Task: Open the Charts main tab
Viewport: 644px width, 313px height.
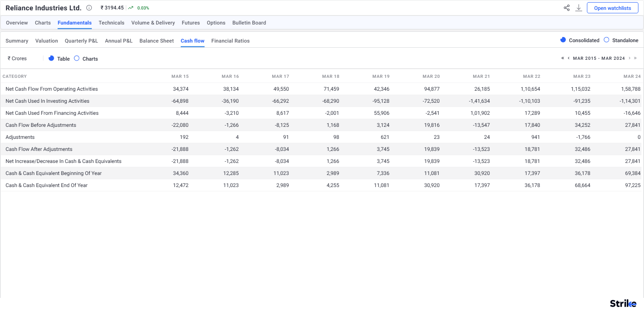Action: tap(43, 23)
